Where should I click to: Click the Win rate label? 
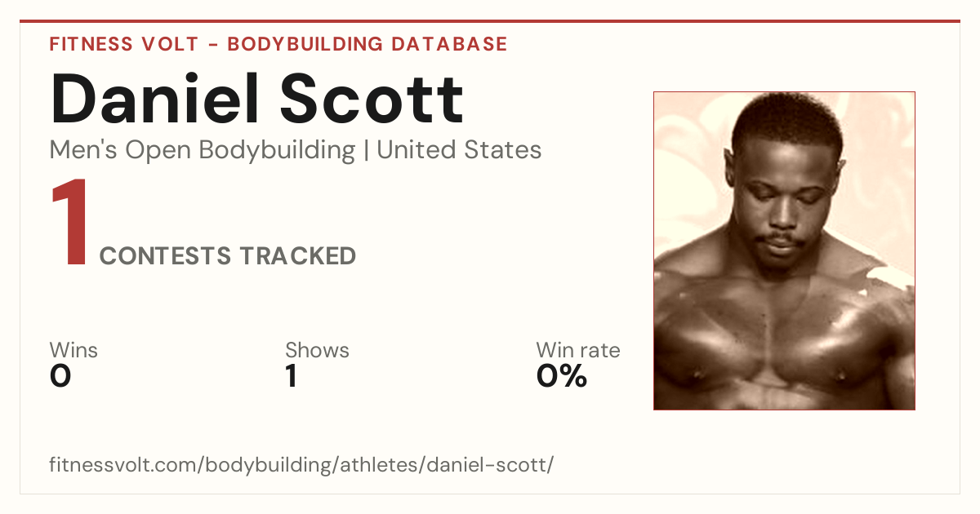578,350
